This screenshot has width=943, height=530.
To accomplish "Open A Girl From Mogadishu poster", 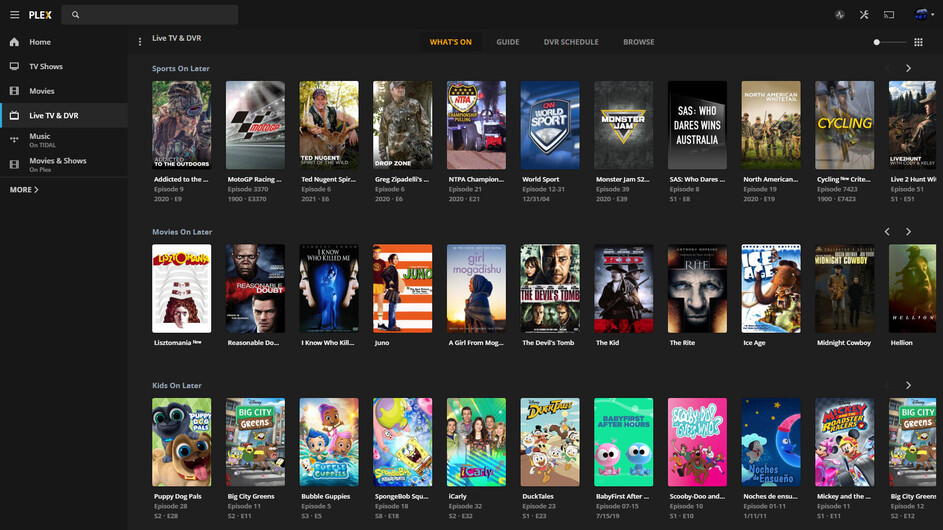I will point(476,289).
